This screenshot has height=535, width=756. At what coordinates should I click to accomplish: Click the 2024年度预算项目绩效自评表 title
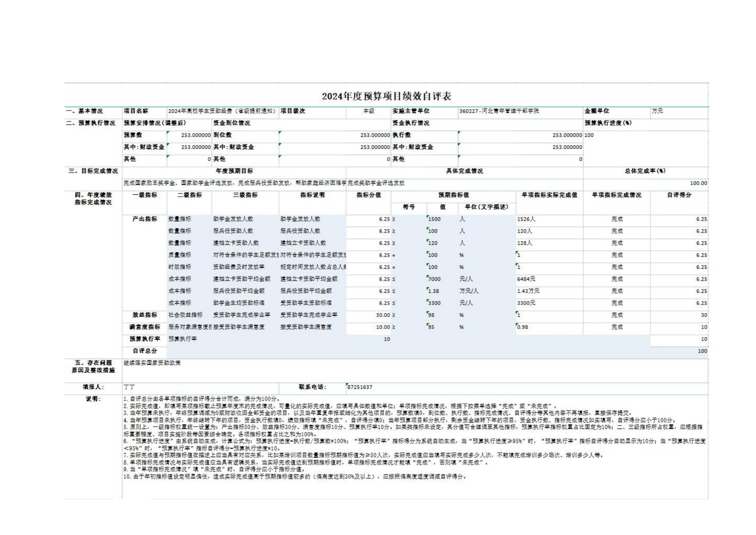[x=386, y=96]
